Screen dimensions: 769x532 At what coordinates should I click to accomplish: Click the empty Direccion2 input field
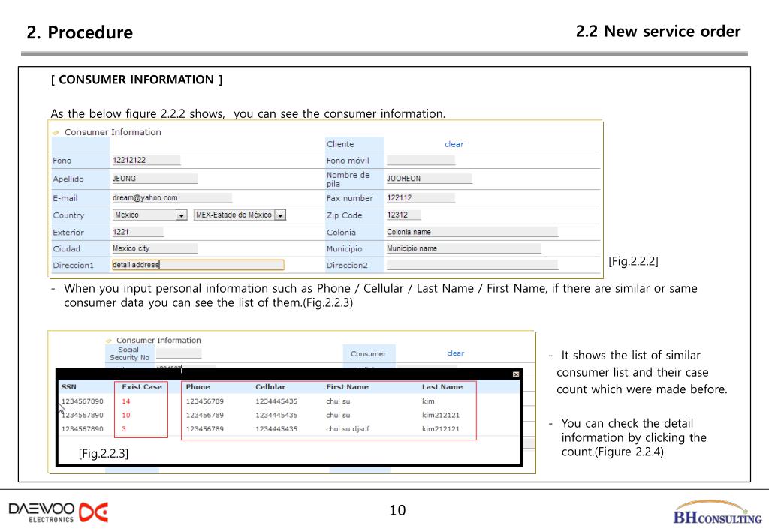[472, 265]
